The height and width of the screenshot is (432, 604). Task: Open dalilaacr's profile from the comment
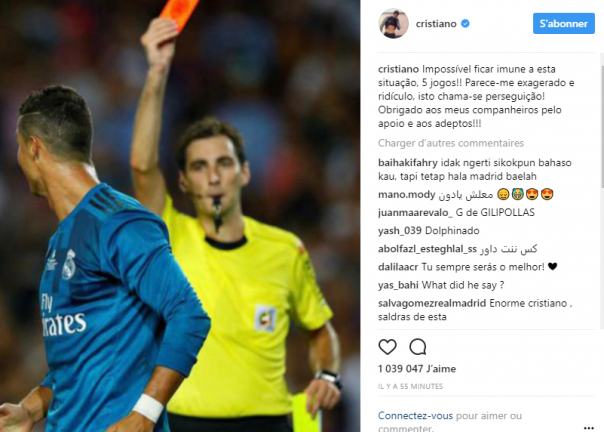(398, 267)
